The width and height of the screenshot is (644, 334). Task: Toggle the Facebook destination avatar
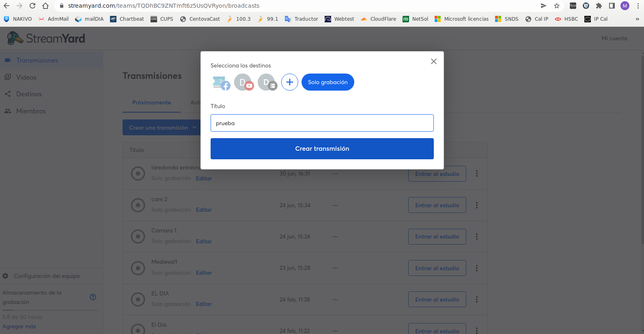[x=221, y=82]
